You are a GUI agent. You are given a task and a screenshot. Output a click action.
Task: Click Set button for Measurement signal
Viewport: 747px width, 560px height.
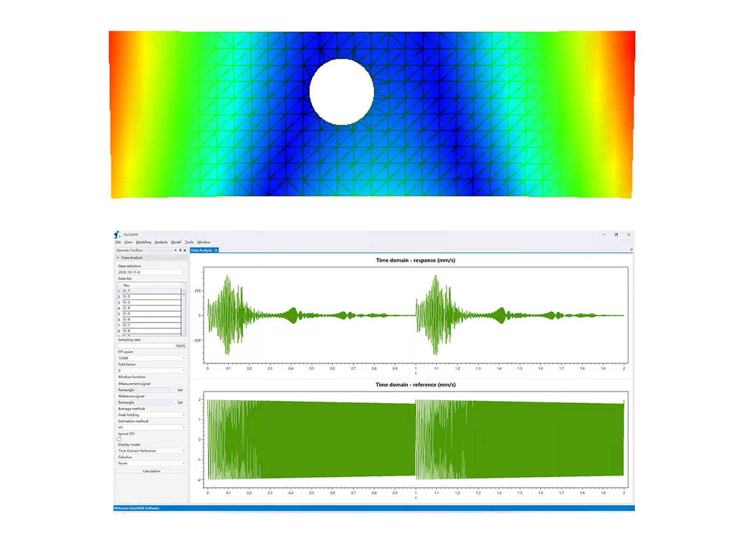[x=180, y=390]
